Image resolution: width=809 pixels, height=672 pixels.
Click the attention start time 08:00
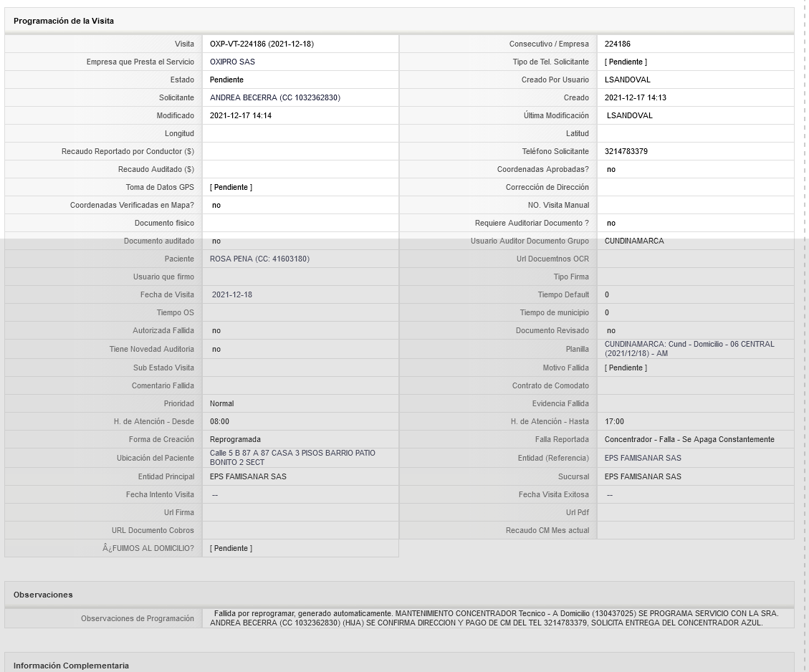coord(219,422)
